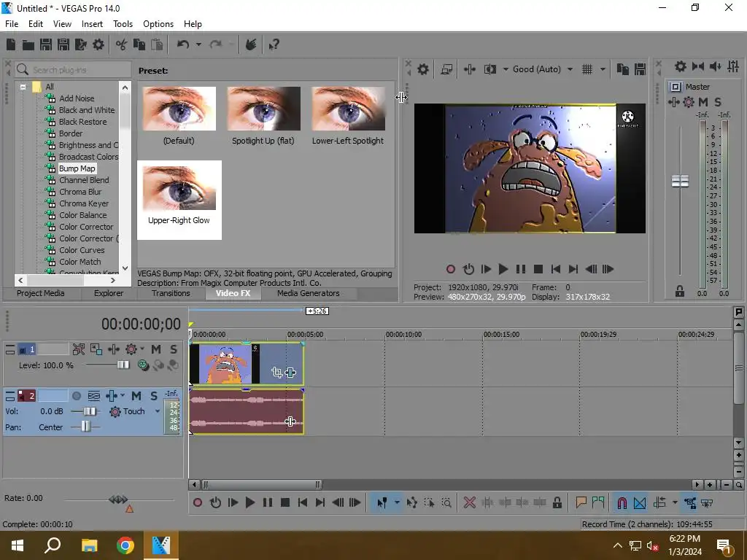
Task: Solo video track 1
Action: pos(174,349)
